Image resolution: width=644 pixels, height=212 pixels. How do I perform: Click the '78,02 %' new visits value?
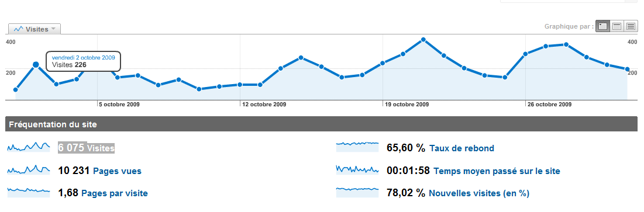(x=406, y=193)
